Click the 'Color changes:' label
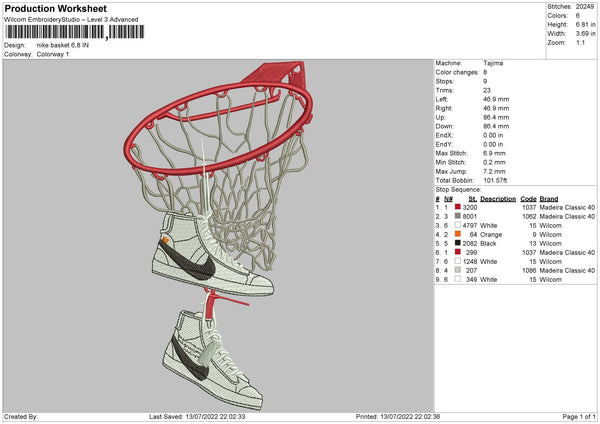This screenshot has height=424, width=600. pos(457,72)
